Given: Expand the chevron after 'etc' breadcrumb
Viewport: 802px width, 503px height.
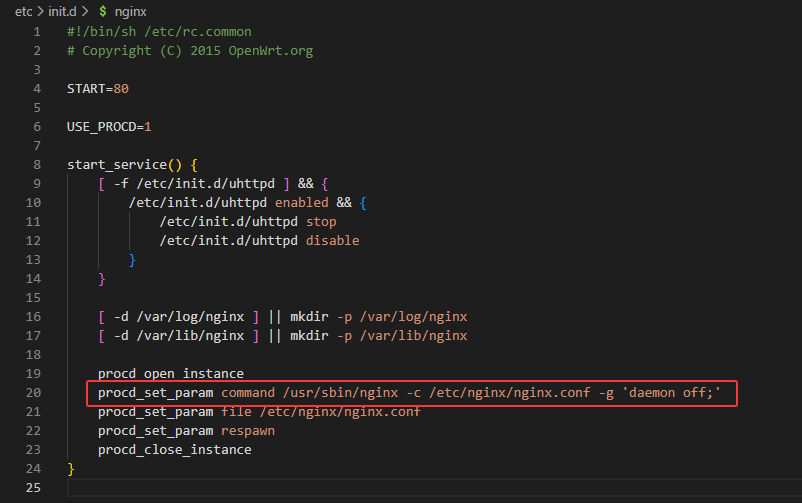Looking at the screenshot, I should (x=40, y=11).
